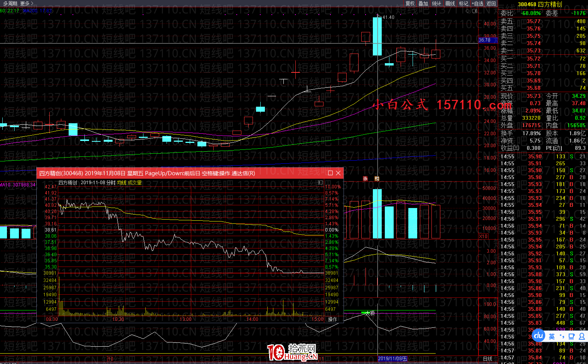This screenshot has width=588, height=364.
Task: Expand the 更多 period options
Action: point(26,3)
